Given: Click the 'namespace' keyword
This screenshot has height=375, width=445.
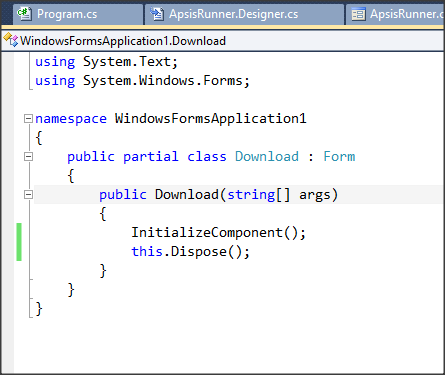Looking at the screenshot, I should [71, 119].
